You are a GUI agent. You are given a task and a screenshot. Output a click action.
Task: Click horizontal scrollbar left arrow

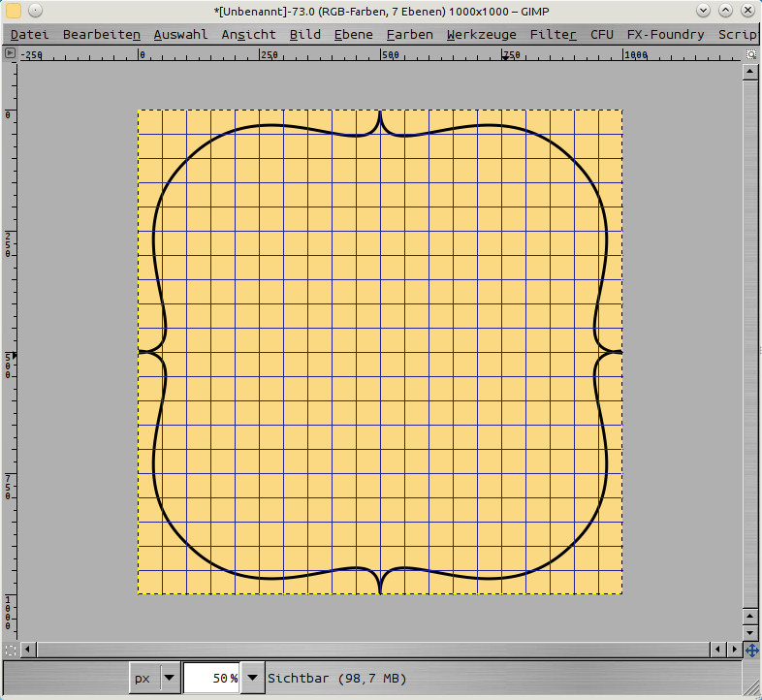pos(27,650)
